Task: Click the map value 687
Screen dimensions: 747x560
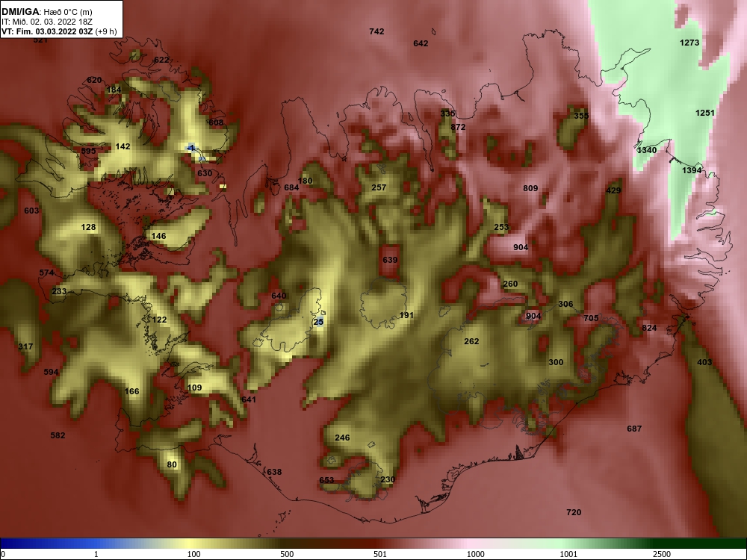Action: tap(634, 429)
